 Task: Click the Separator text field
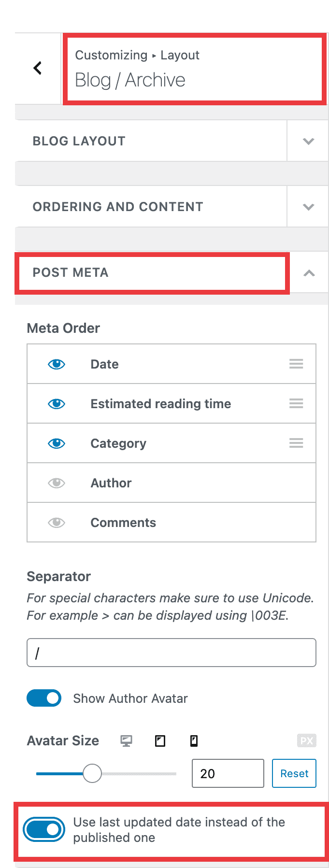pyautogui.click(x=172, y=653)
